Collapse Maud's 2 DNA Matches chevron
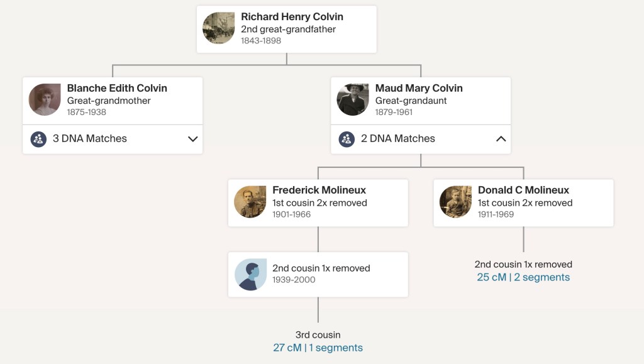The width and height of the screenshot is (644, 364). pos(501,139)
